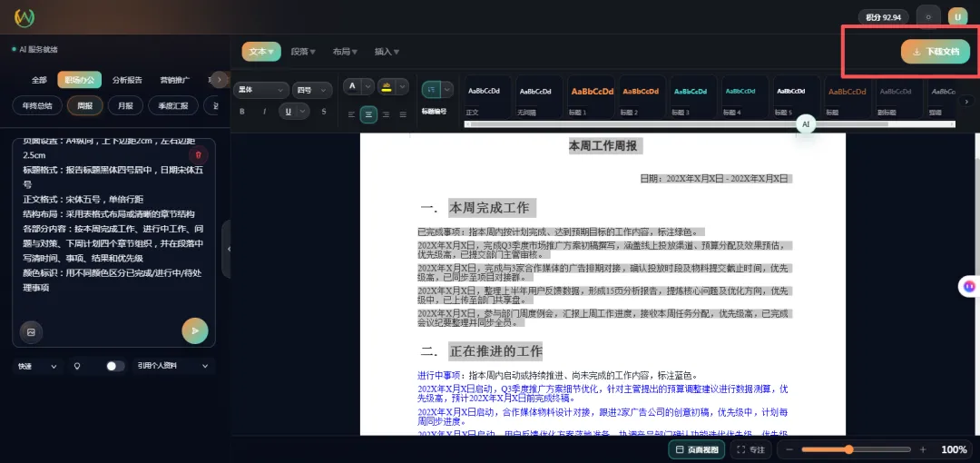
Task: Apply strikethrough with the S icon
Action: (x=324, y=112)
